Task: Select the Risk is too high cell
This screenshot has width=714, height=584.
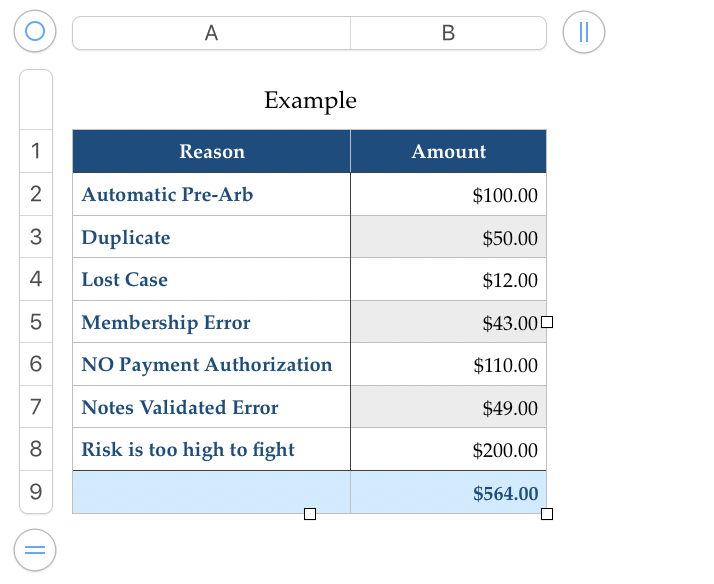Action: point(212,450)
